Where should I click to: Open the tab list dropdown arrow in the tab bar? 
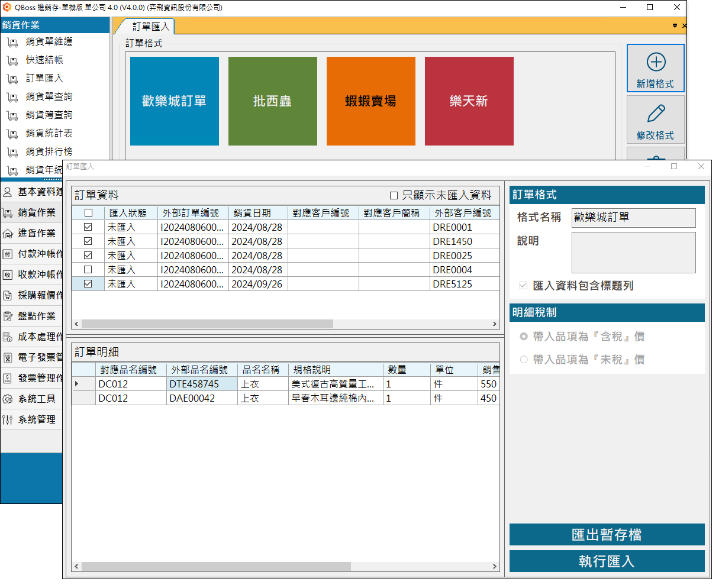[x=675, y=26]
